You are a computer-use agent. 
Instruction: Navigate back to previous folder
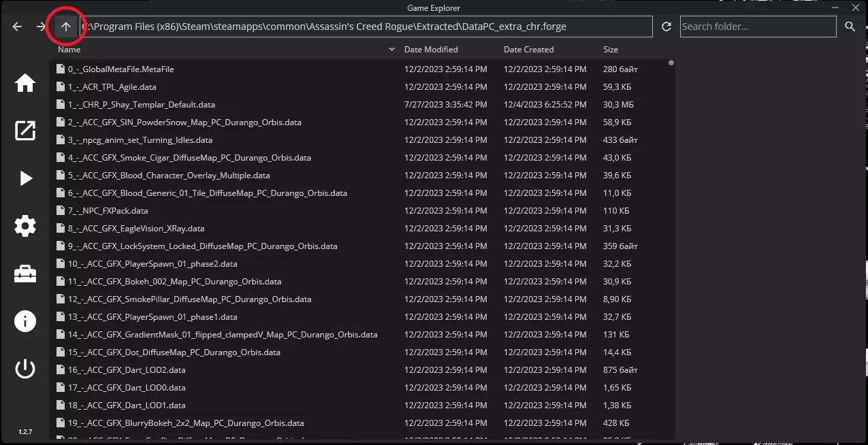(x=18, y=27)
